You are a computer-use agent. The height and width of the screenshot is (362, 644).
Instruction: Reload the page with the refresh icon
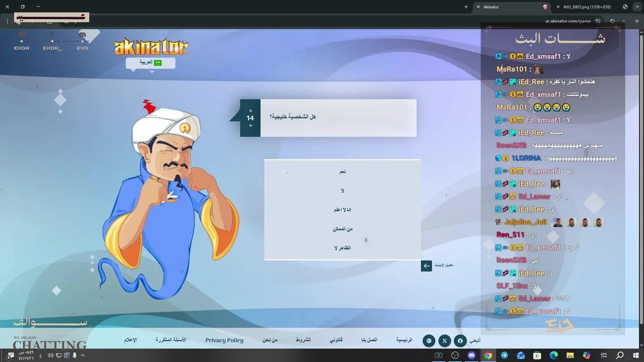click(x=612, y=21)
